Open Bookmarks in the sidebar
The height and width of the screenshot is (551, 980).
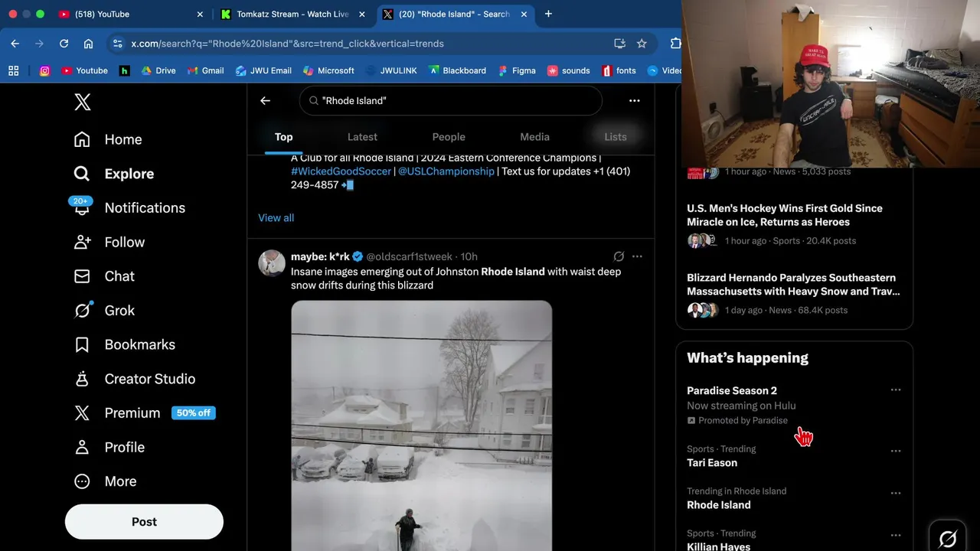[124, 344]
